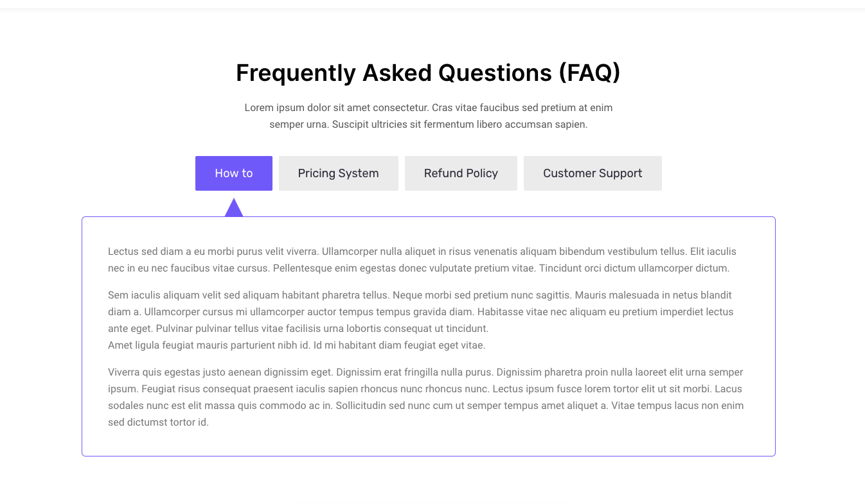Click the line starting Amet ligula feugiat mauris

tap(296, 345)
